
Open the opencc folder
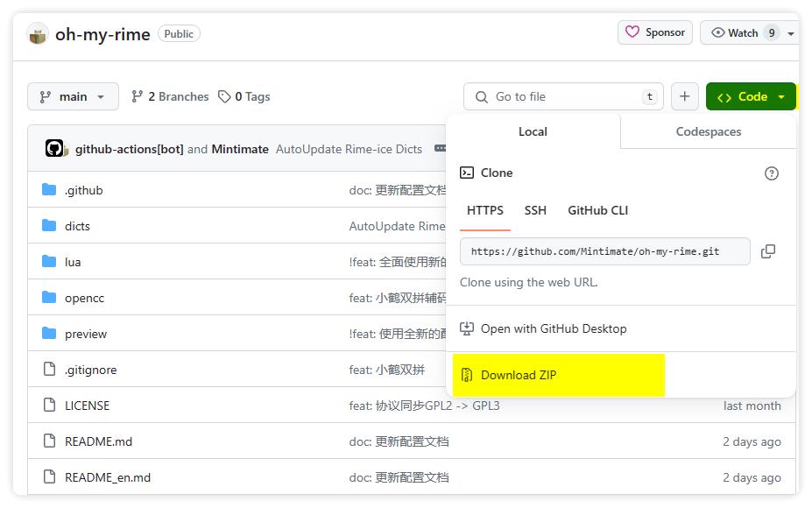pyautogui.click(x=84, y=298)
